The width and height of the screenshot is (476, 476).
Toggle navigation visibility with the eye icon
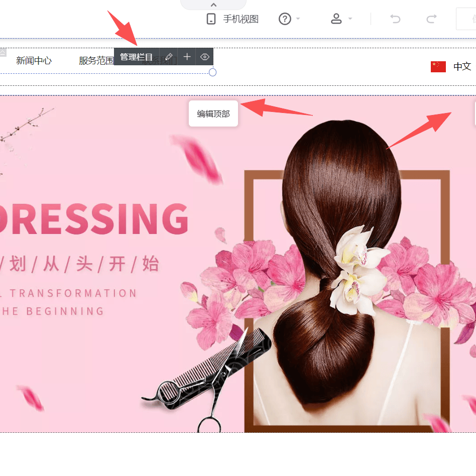(x=204, y=57)
